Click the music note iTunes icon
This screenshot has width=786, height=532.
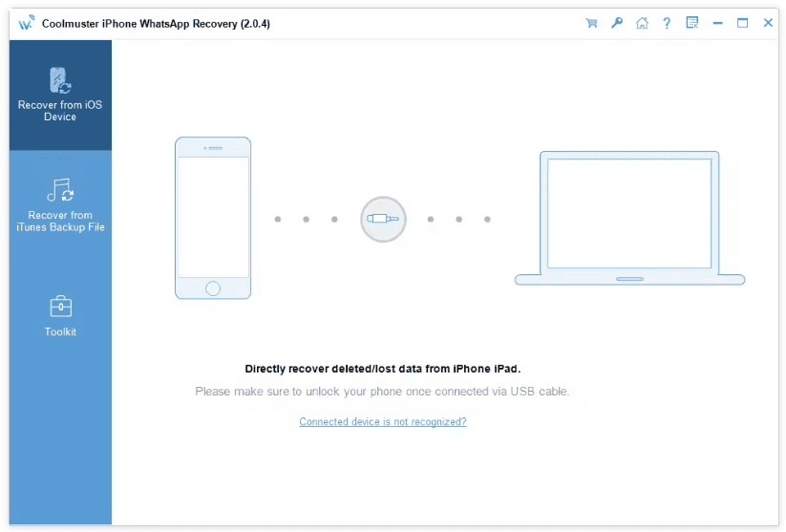[60, 190]
